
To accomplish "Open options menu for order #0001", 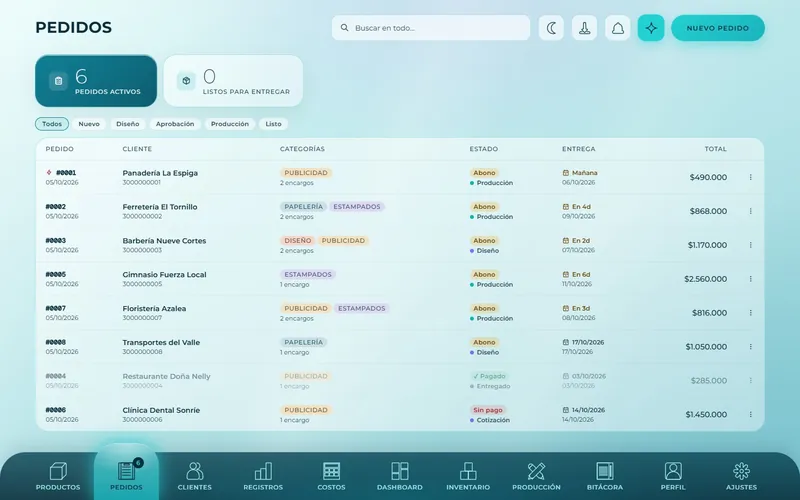I will pos(751,177).
